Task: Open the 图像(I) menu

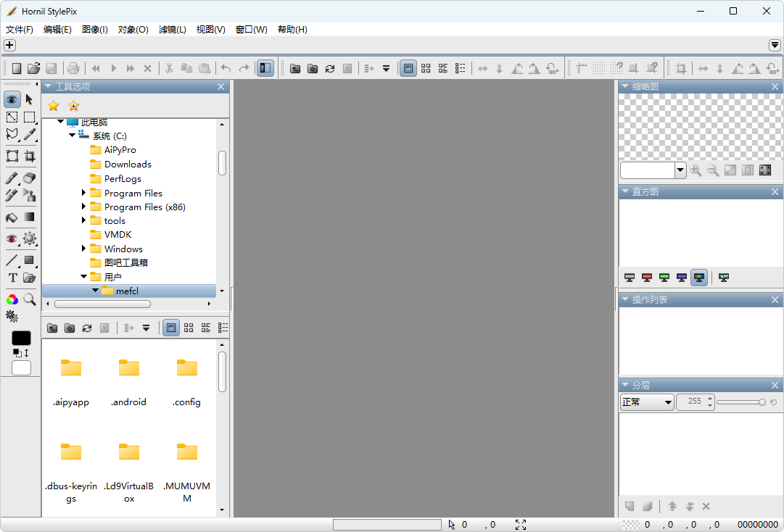Action: 95,30
